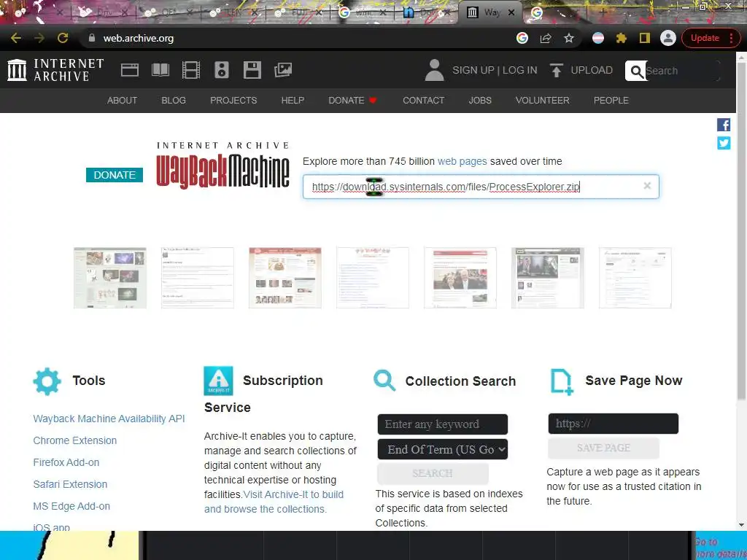Click the 'Enter any keyword' field
The image size is (747, 560).
[x=443, y=424]
